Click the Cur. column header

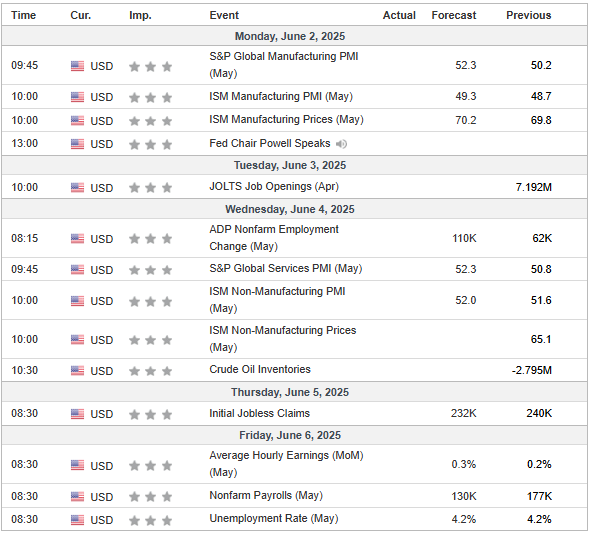pos(81,15)
